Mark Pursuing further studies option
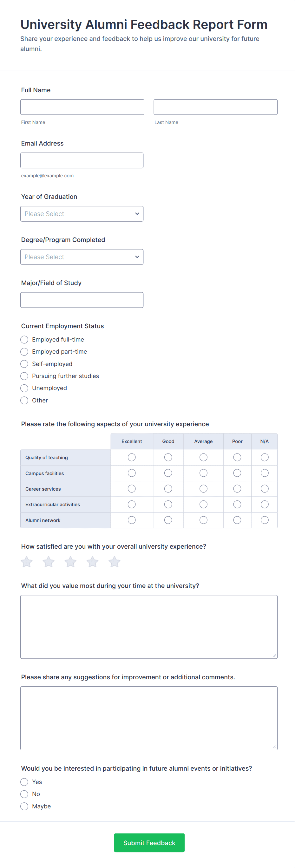The image size is (295, 868). [24, 376]
